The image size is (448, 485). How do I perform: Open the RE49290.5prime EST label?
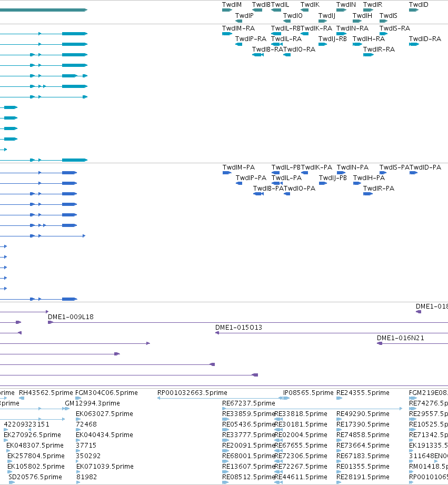(363, 414)
